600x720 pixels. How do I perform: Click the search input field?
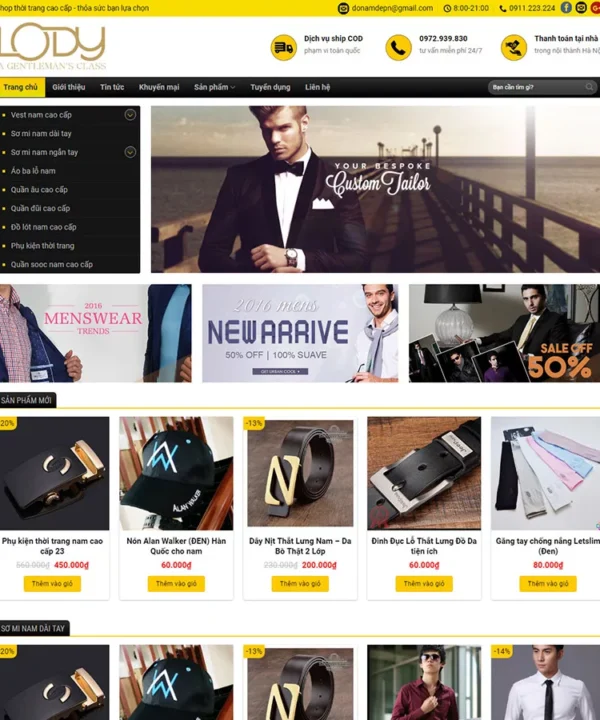coord(537,87)
